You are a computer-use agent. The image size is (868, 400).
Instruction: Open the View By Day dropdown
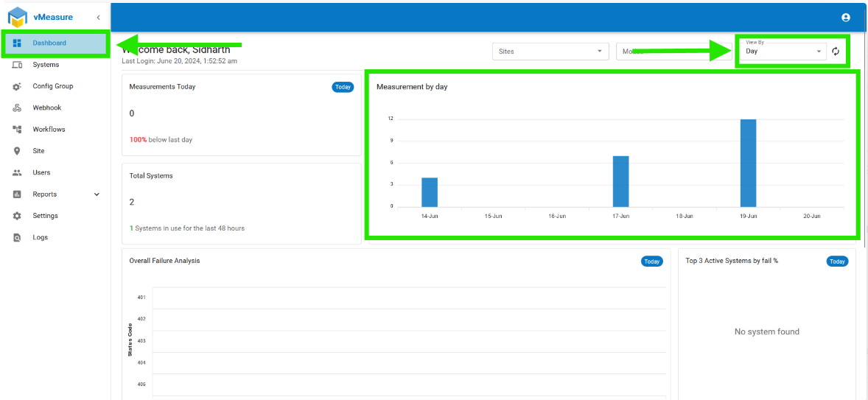point(783,52)
